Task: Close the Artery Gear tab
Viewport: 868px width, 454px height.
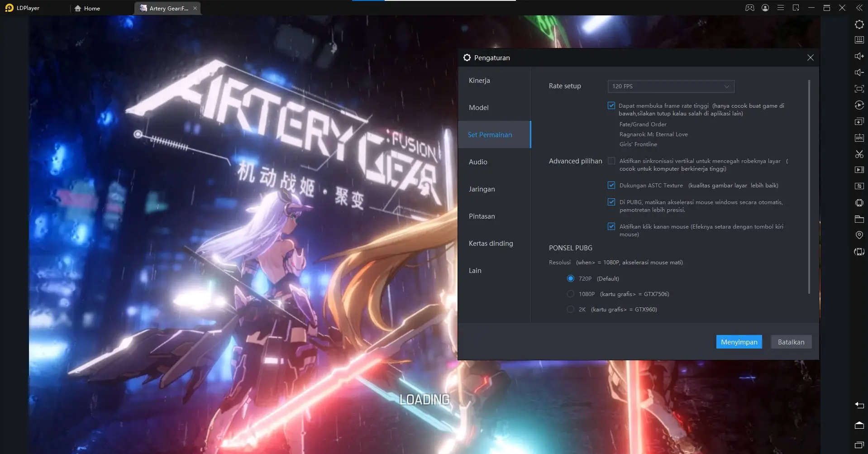Action: [195, 8]
